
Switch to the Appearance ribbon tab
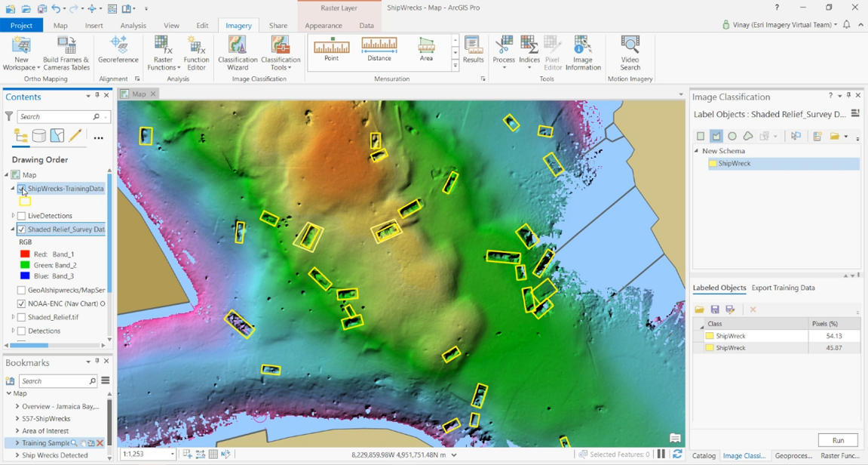[324, 25]
